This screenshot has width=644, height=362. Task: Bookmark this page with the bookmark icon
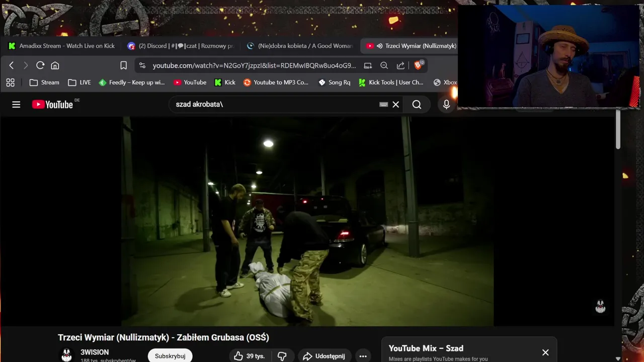click(123, 65)
